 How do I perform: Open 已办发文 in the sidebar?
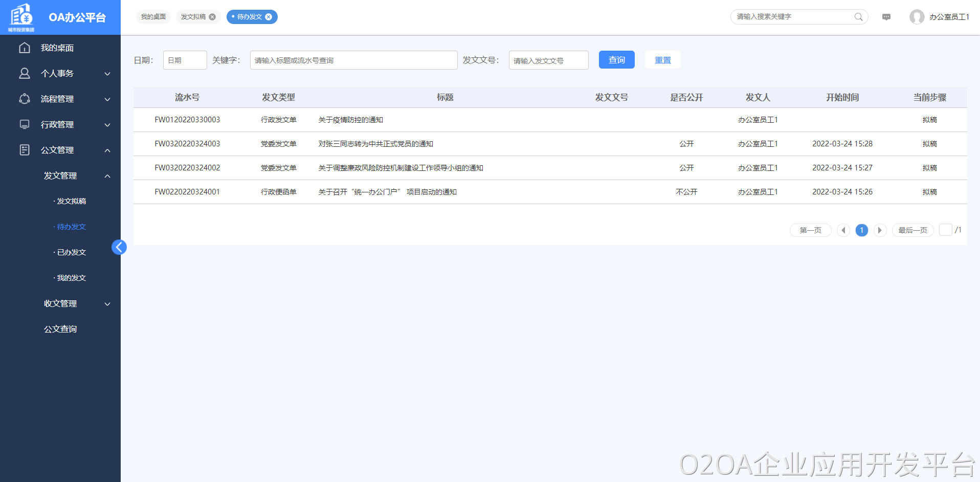click(71, 252)
